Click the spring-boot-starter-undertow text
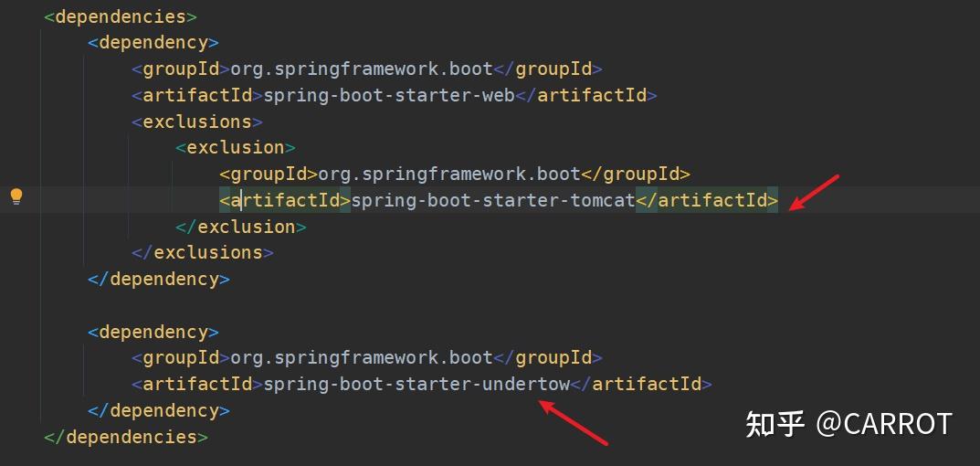 click(x=416, y=384)
